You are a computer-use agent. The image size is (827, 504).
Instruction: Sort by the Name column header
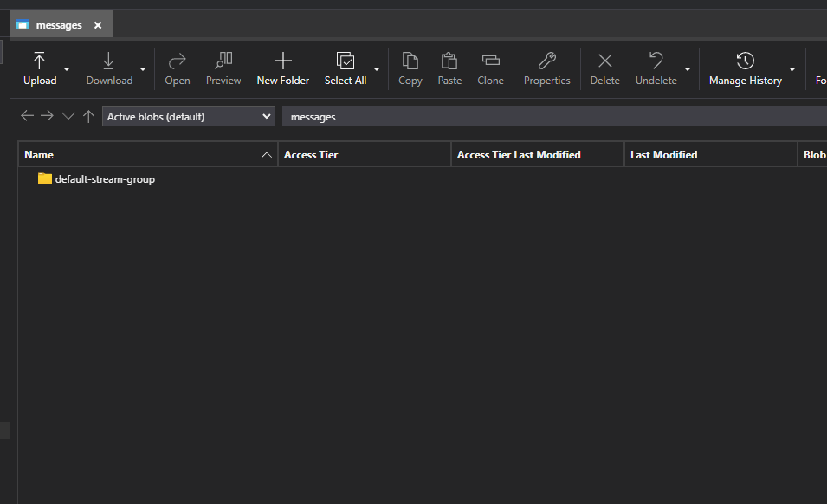pos(148,154)
